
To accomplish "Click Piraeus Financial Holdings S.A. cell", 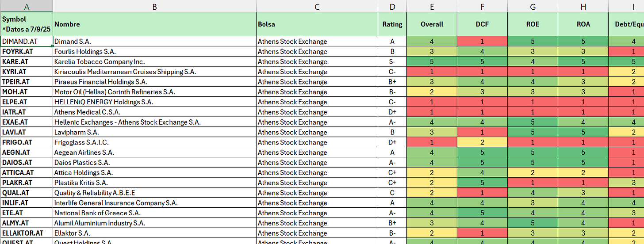I will [x=154, y=82].
